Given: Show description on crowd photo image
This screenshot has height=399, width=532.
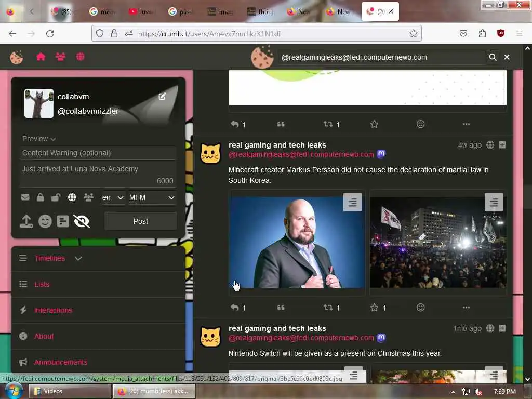Looking at the screenshot, I should [x=494, y=203].
